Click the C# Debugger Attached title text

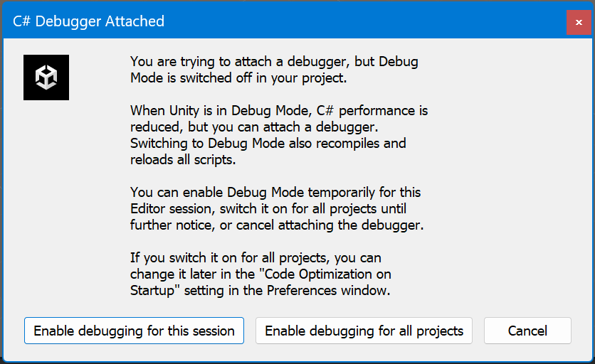[89, 21]
